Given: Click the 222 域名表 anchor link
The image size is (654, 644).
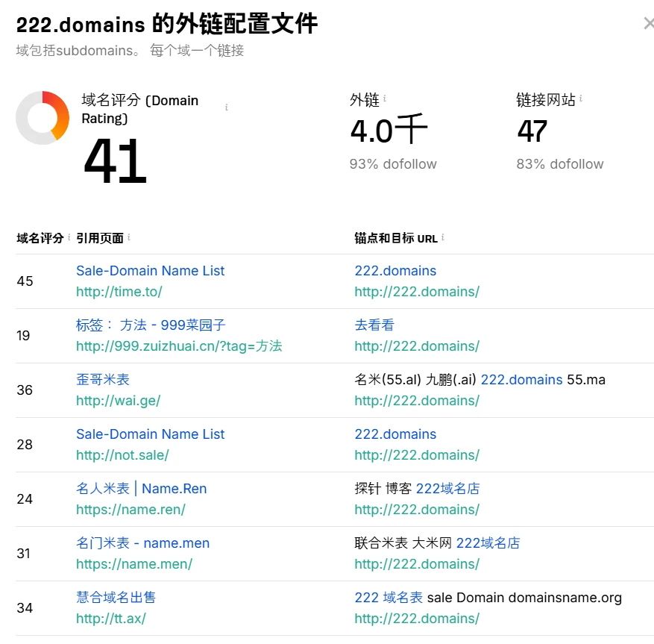Looking at the screenshot, I should point(389,598).
